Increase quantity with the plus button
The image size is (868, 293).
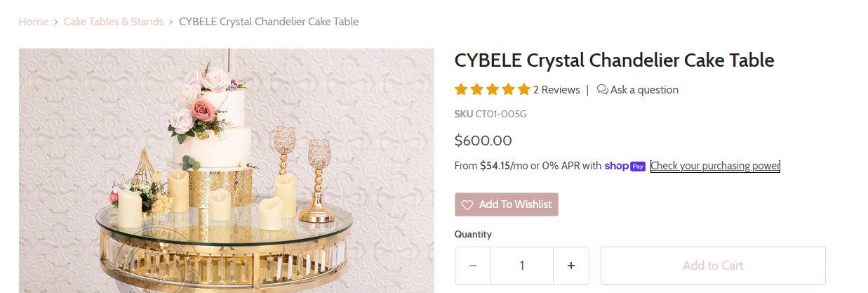point(571,266)
